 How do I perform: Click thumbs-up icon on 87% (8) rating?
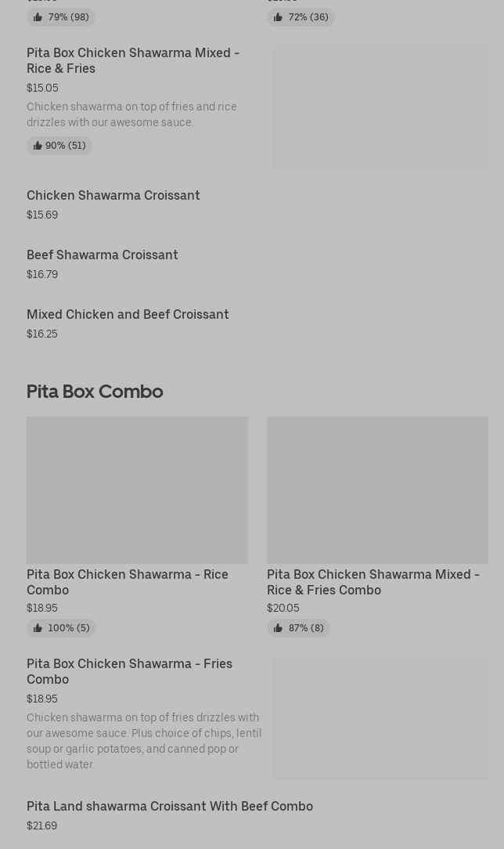click(278, 628)
